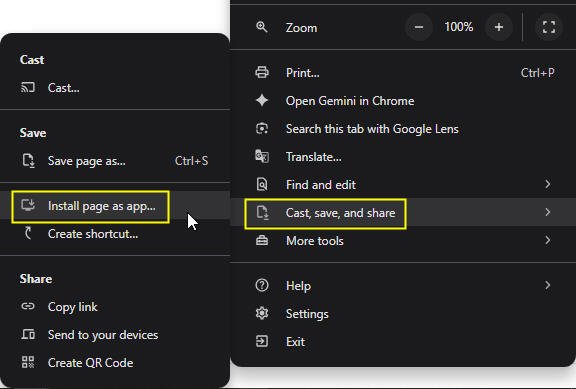Expand Find and edit submenu arrow
The width and height of the screenshot is (576, 389).
(x=547, y=184)
